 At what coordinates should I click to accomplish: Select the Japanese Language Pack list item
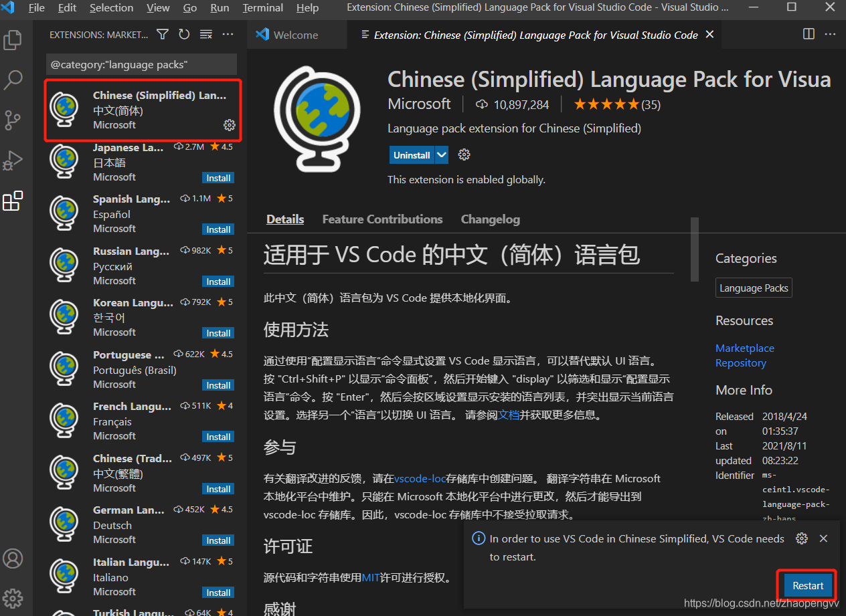click(141, 163)
